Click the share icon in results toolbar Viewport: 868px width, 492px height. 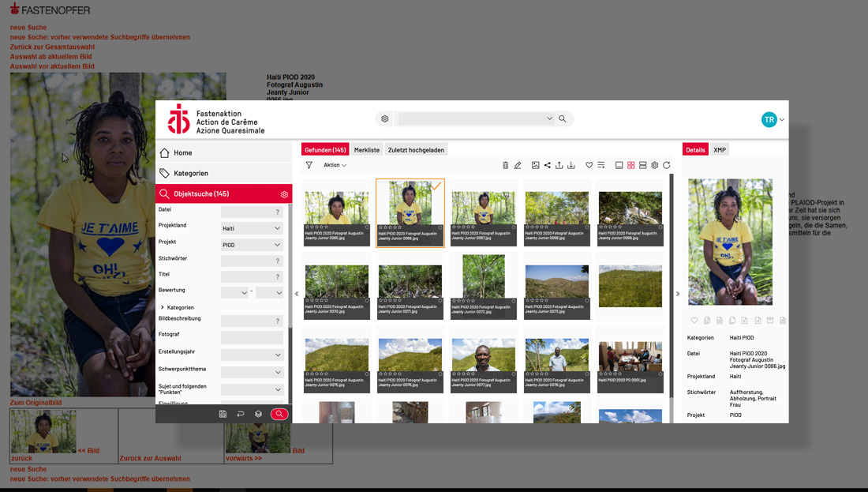coord(548,166)
